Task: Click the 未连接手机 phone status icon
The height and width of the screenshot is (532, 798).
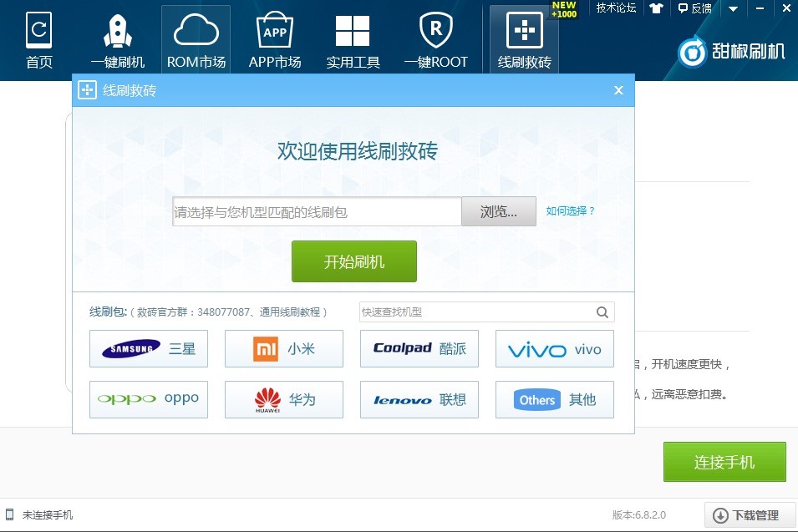Action: (10, 514)
